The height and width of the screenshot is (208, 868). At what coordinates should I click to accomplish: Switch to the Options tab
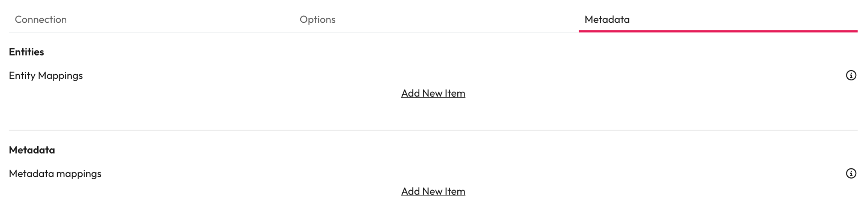coord(317,19)
